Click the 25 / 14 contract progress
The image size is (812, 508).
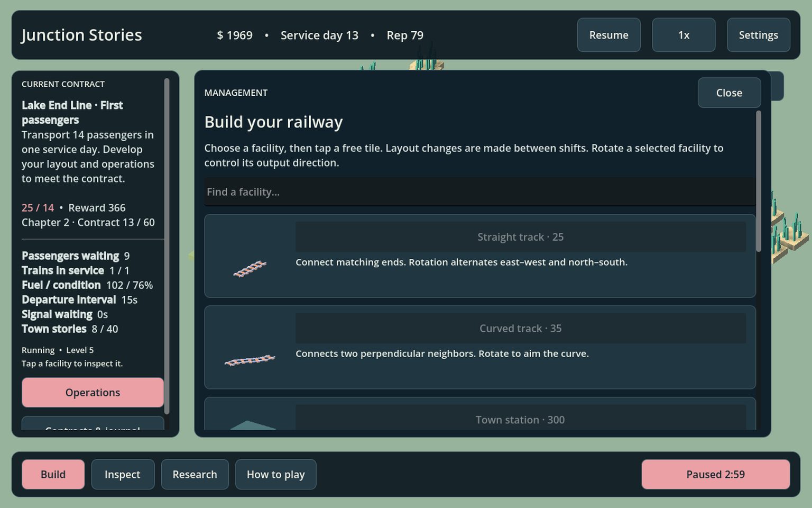coord(38,208)
